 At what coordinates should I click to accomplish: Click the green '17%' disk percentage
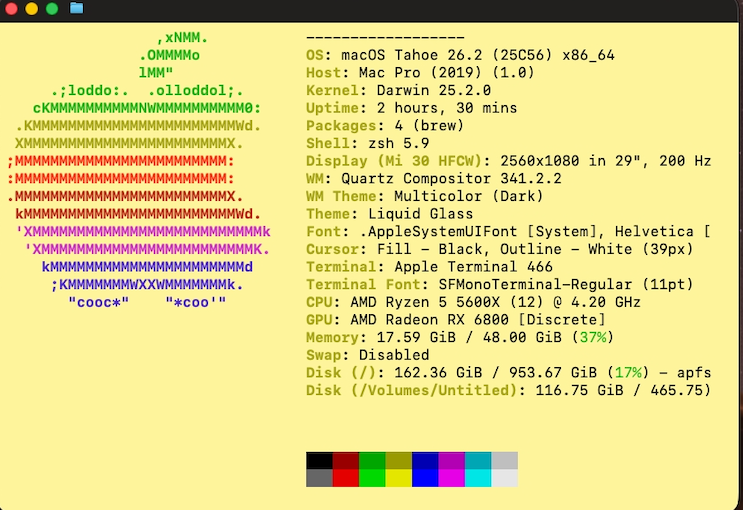click(x=628, y=373)
